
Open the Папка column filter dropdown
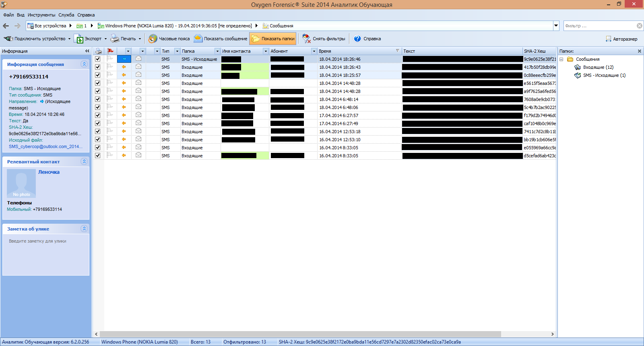click(217, 51)
